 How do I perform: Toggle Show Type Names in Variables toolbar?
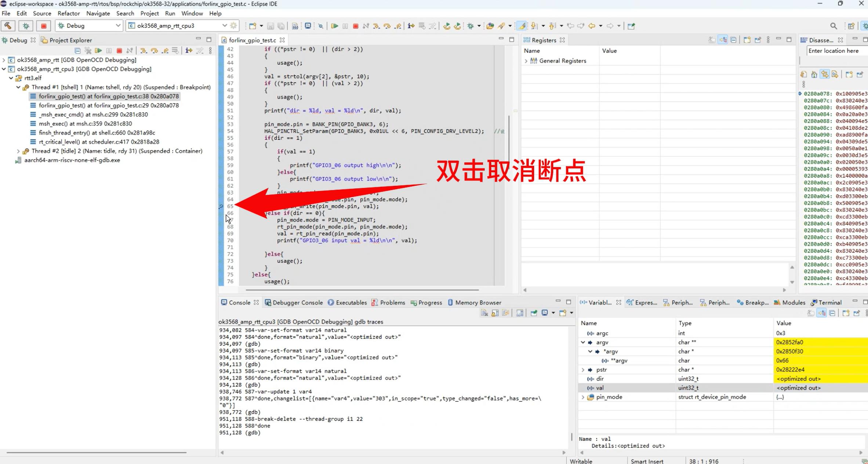pos(811,313)
